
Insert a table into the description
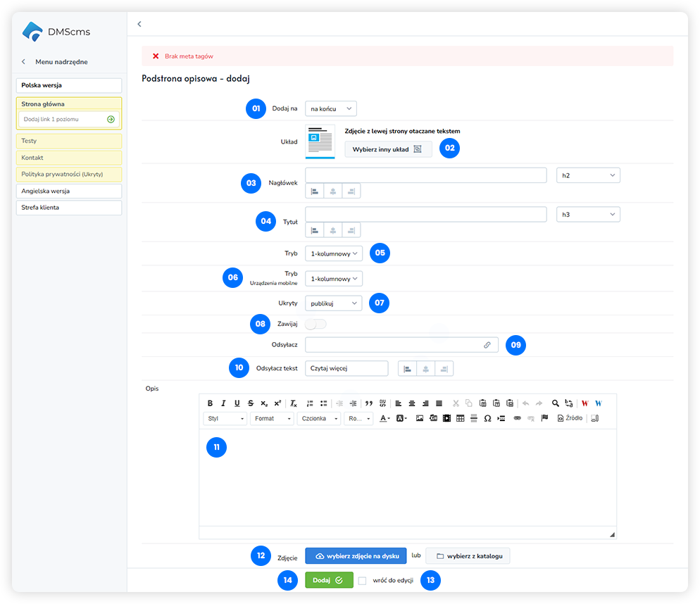(461, 418)
